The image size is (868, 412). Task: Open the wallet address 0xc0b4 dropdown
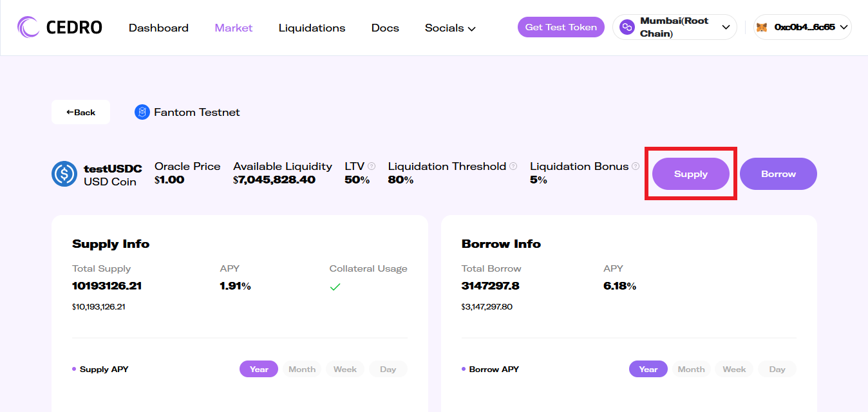click(803, 27)
